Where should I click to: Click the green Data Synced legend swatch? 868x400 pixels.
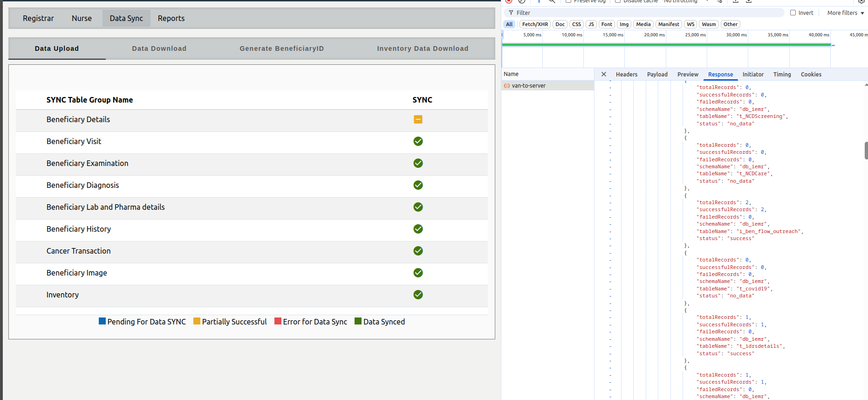click(358, 321)
